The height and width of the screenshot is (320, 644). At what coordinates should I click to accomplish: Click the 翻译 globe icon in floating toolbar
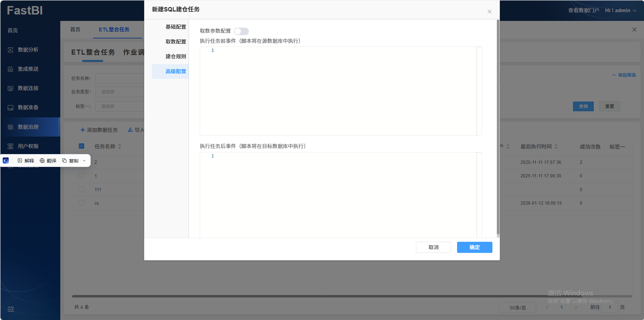42,161
